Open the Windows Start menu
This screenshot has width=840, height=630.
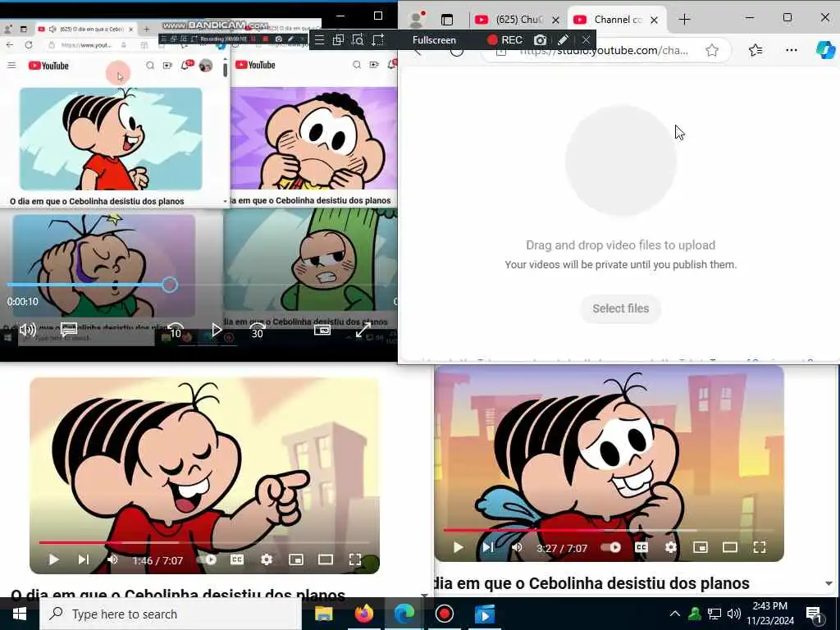[x=20, y=614]
